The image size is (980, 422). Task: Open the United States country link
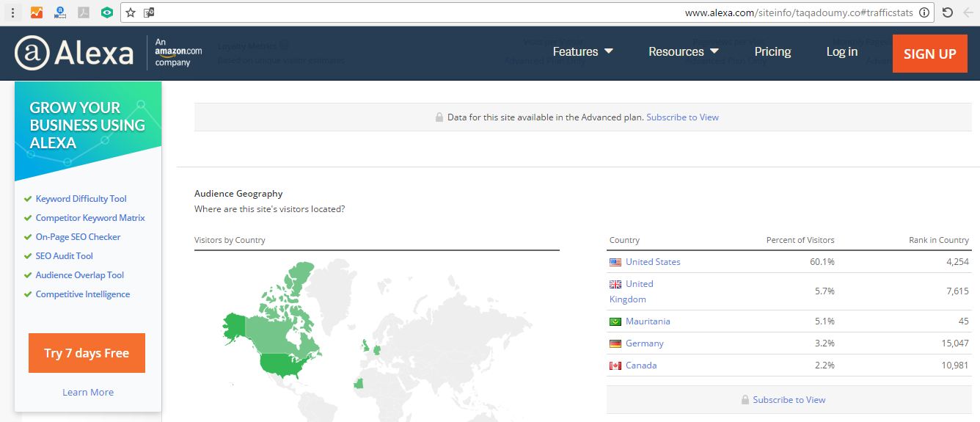coord(653,262)
